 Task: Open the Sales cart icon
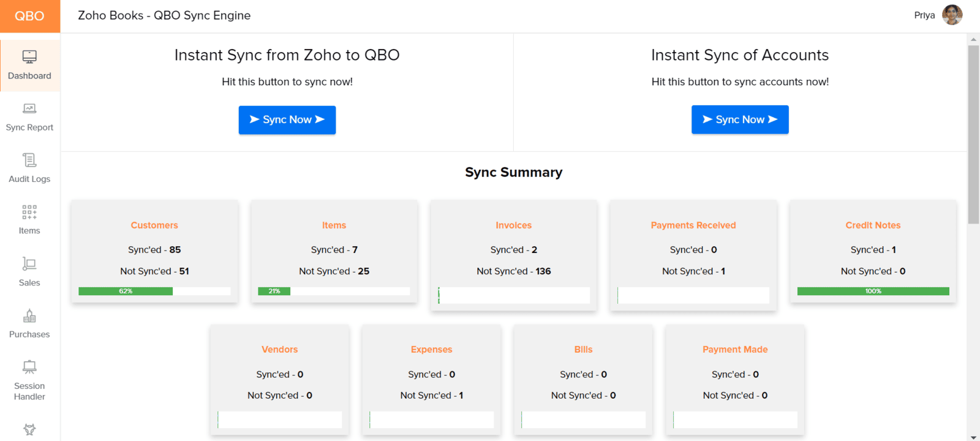coord(29,263)
